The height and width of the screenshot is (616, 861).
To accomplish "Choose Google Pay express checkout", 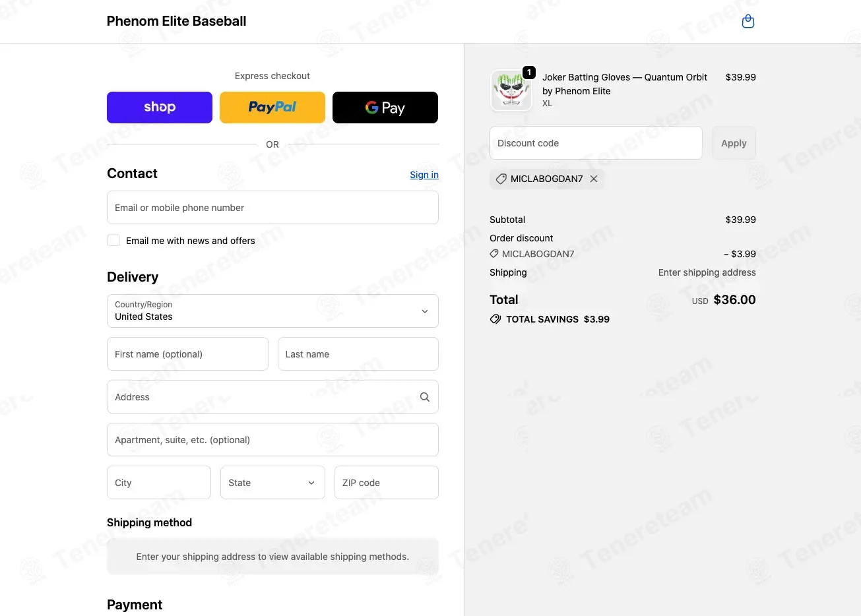I will tap(385, 108).
